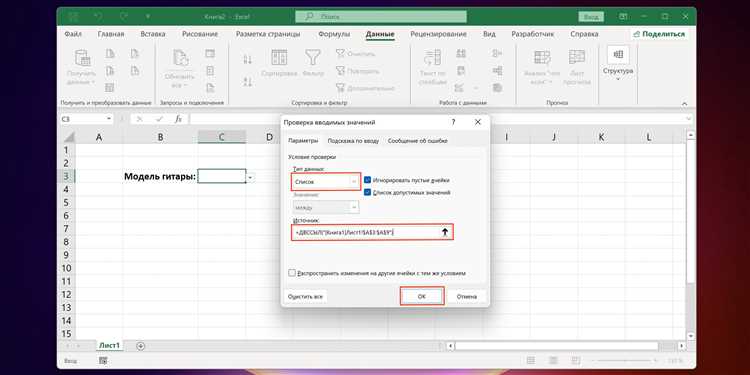This screenshot has width=750, height=375.
Task: Open the Справка ribbon tab
Action: pos(584,34)
